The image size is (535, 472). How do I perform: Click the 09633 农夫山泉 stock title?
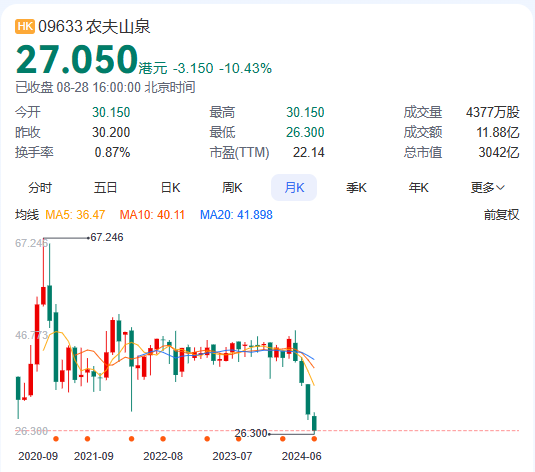pos(94,27)
